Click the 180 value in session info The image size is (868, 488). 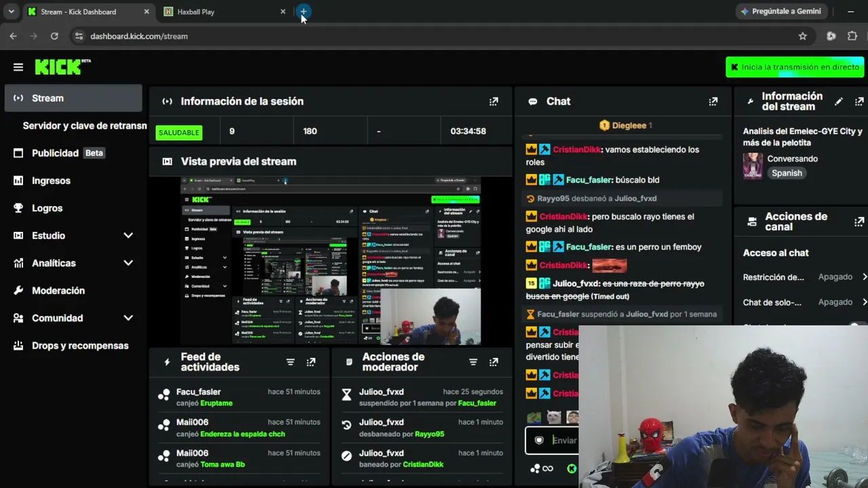pyautogui.click(x=310, y=131)
